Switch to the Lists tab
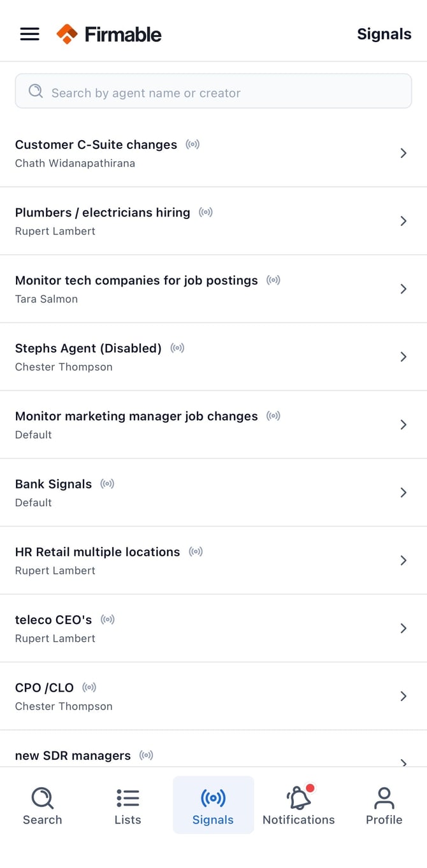427x868 pixels. [x=127, y=805]
